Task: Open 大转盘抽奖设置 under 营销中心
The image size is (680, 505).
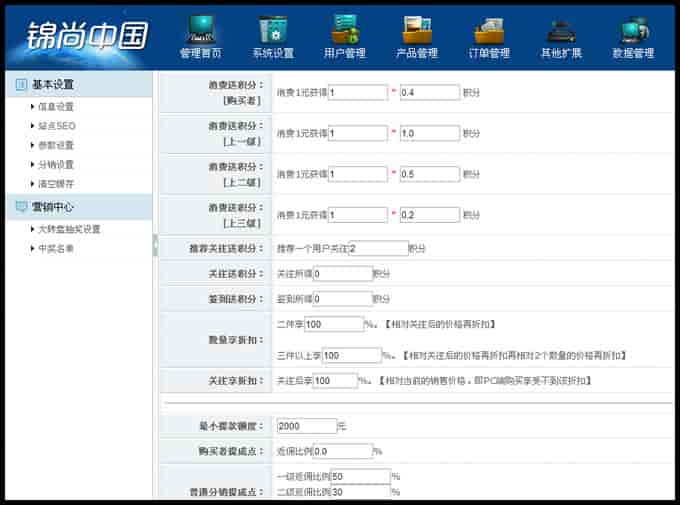Action: [x=69, y=229]
